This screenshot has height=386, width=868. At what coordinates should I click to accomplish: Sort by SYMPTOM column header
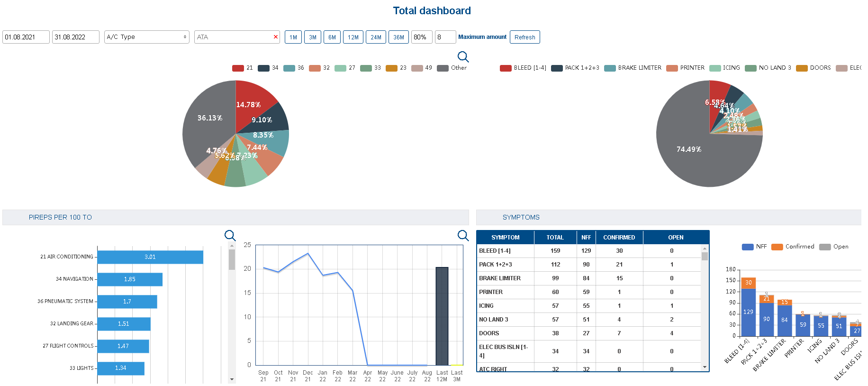tap(506, 238)
